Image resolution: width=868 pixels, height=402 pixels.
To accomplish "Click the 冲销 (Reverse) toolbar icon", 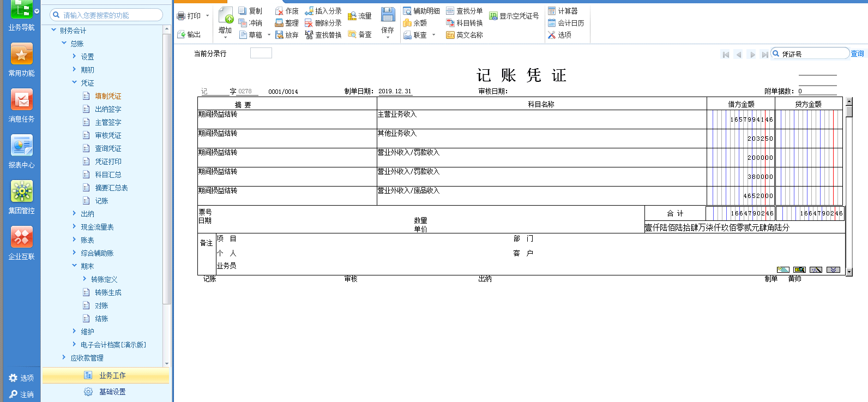I will (x=243, y=23).
